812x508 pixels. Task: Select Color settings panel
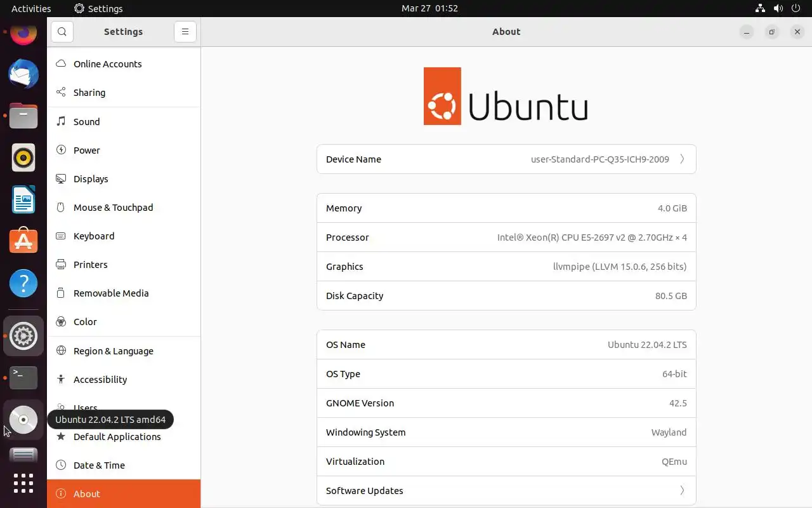pyautogui.click(x=124, y=321)
